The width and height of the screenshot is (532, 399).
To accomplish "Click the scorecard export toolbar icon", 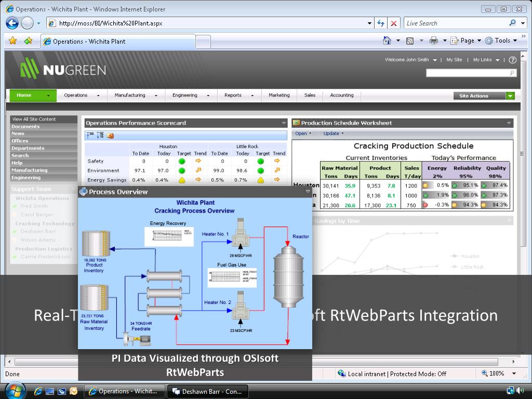I will (111, 136).
